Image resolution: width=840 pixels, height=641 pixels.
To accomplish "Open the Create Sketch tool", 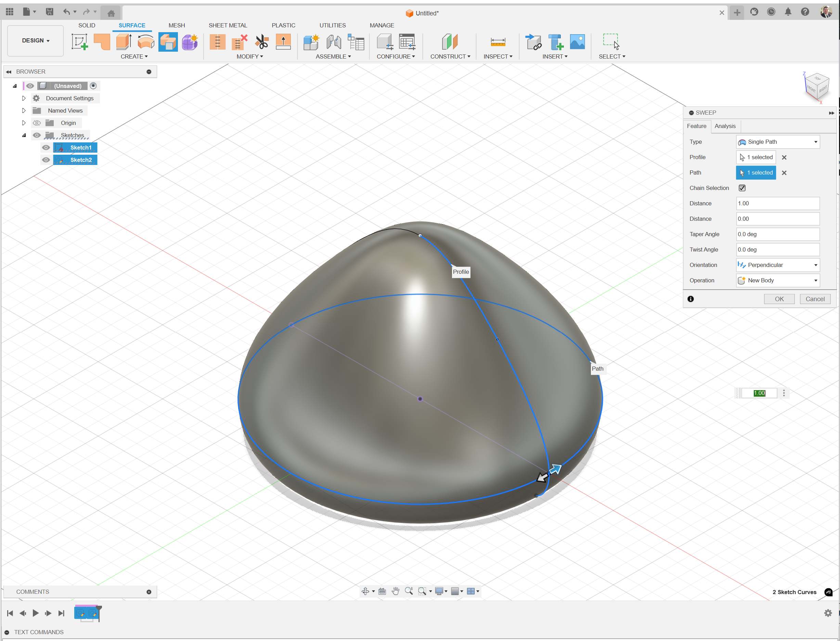I will click(x=80, y=42).
